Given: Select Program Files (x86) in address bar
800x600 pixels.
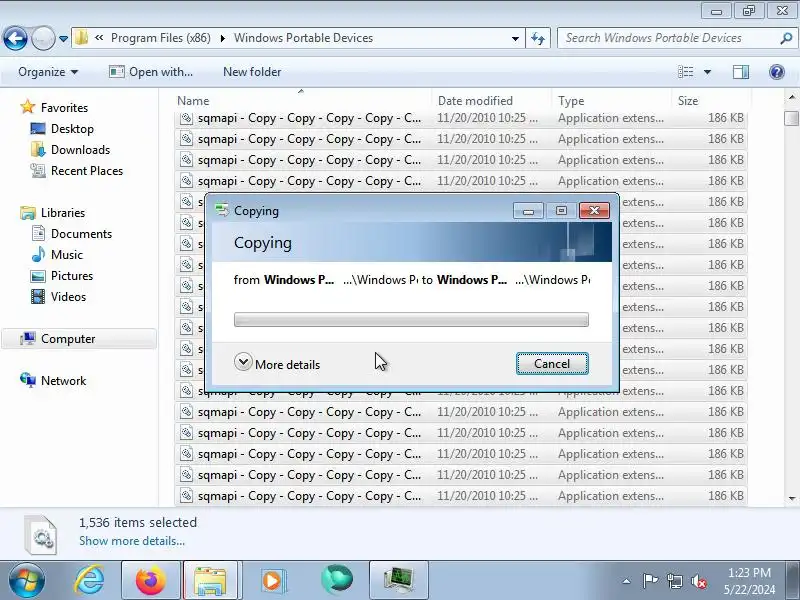Looking at the screenshot, I should click(161, 38).
